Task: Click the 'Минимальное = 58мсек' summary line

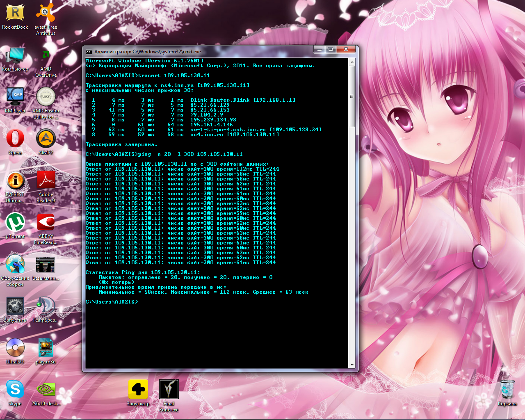Action: 203,292
